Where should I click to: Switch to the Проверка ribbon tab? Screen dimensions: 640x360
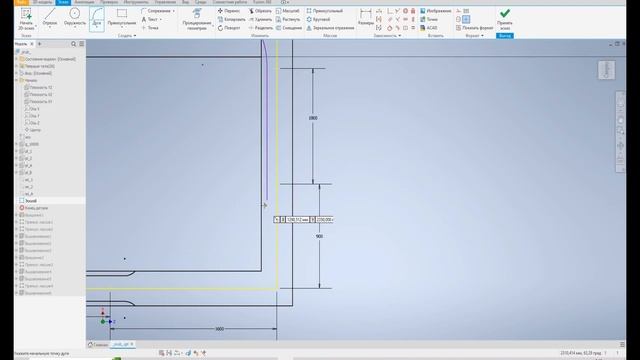point(109,2)
